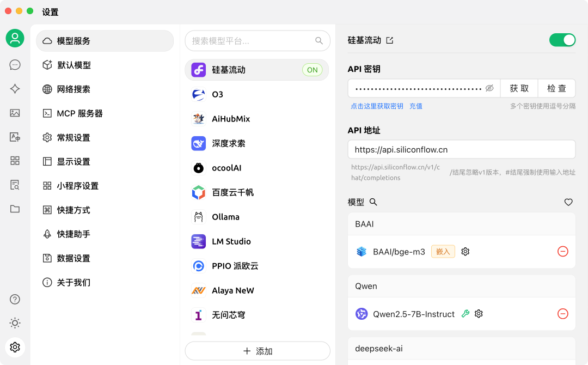
Task: Open 默认模型 settings section
Action: pos(105,65)
